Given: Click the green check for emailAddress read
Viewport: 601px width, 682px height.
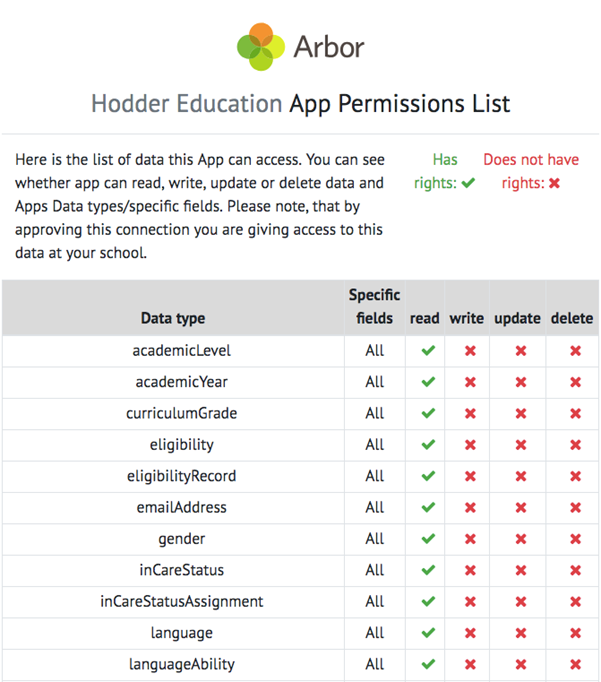Looking at the screenshot, I should (x=428, y=508).
